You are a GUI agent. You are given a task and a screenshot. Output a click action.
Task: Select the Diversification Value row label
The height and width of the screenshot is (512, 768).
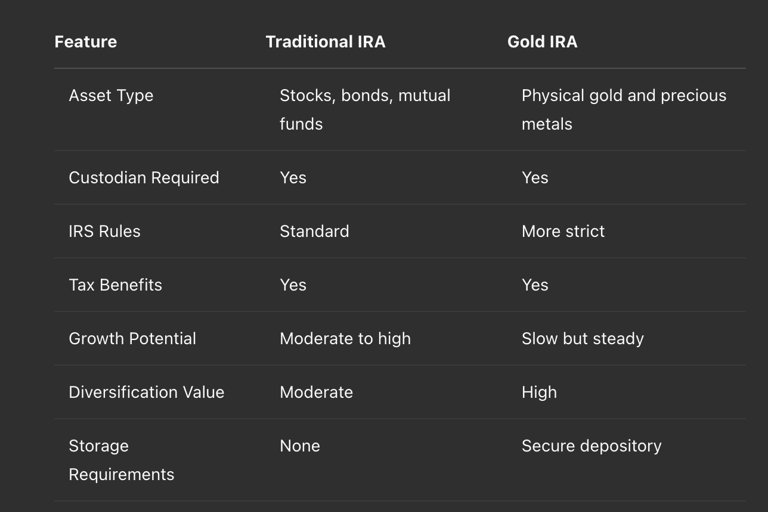[146, 392]
